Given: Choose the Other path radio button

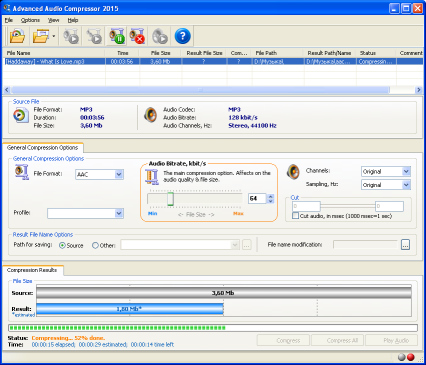Looking at the screenshot, I should point(95,245).
